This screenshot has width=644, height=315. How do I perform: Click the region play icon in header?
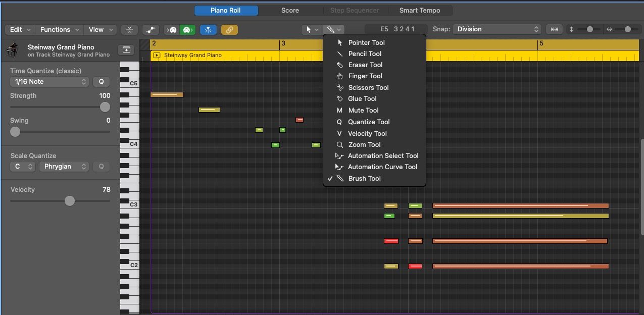pyautogui.click(x=157, y=55)
